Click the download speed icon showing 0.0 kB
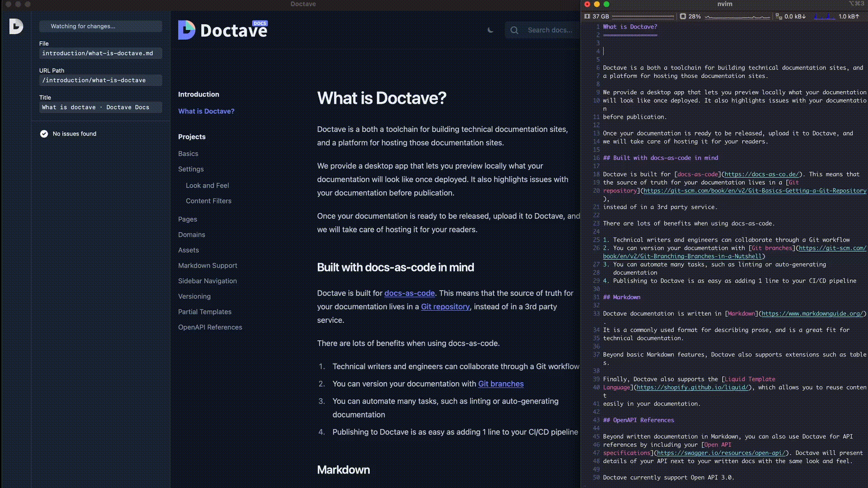The width and height of the screenshot is (868, 488). (x=779, y=16)
